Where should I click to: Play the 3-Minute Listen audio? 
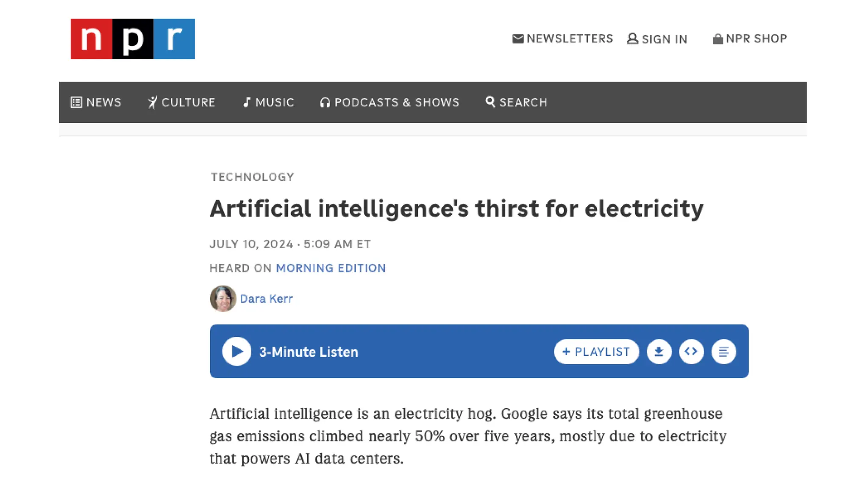[237, 352]
